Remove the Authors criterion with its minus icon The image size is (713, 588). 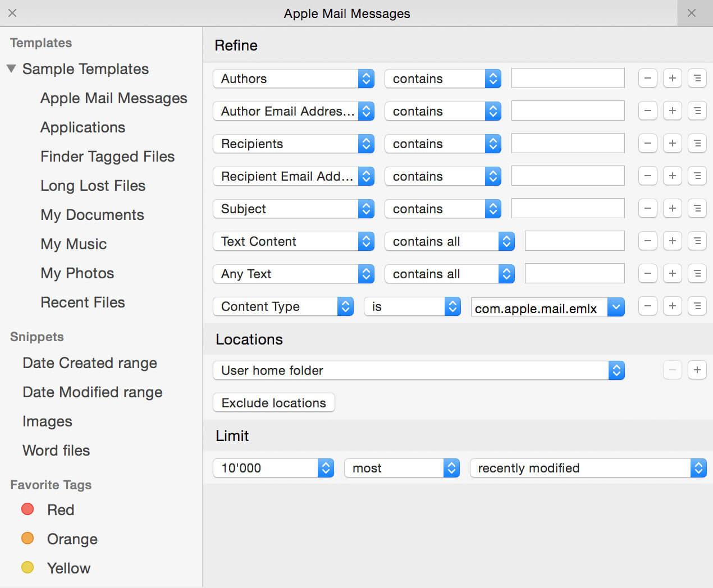point(647,78)
